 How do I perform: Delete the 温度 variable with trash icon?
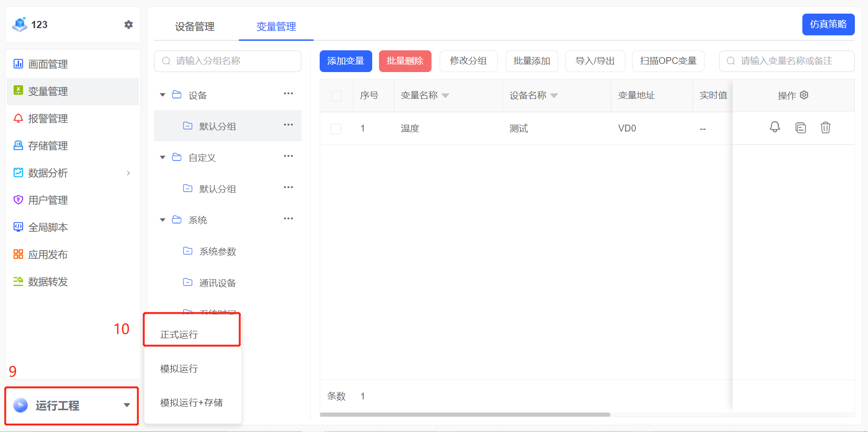[x=825, y=128]
